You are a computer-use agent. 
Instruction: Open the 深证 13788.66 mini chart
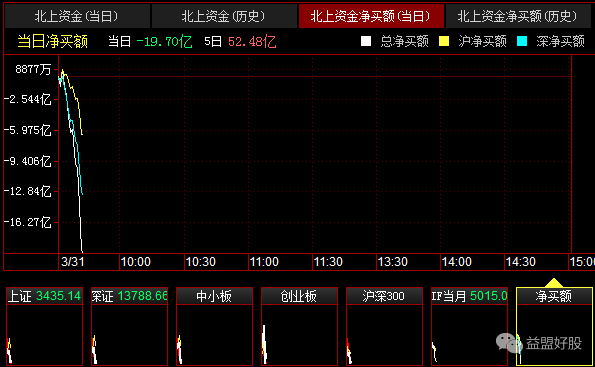(129, 326)
